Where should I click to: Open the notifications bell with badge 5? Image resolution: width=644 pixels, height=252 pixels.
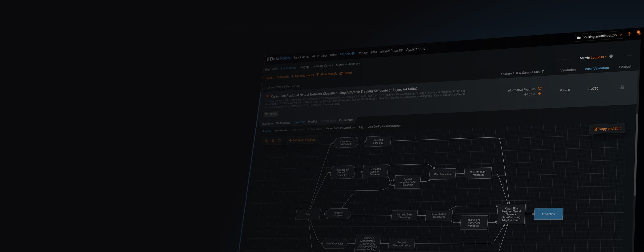click(638, 33)
